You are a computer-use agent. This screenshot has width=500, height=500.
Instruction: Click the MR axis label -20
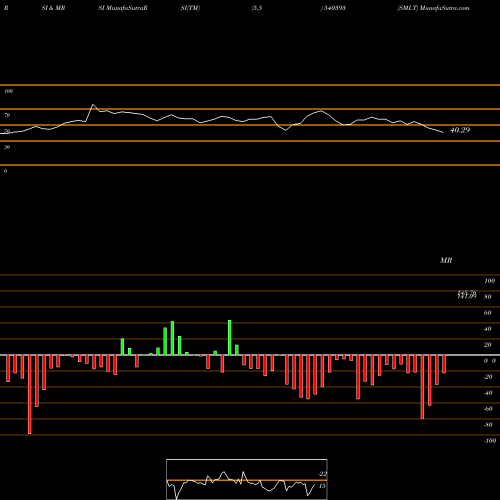point(488,377)
